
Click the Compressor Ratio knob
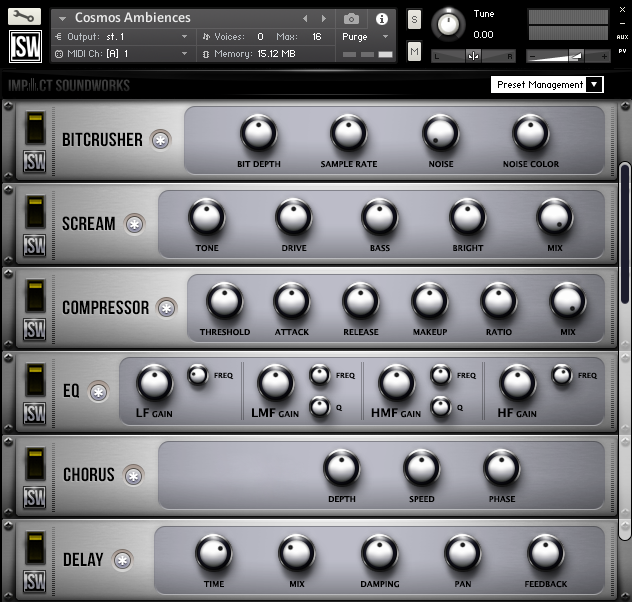pos(499,301)
